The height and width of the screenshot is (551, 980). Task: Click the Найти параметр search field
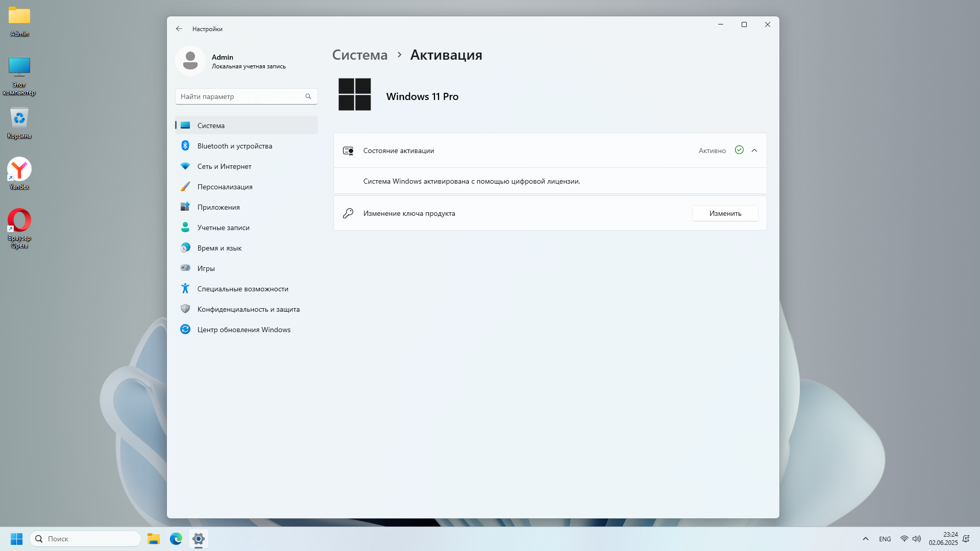[241, 96]
